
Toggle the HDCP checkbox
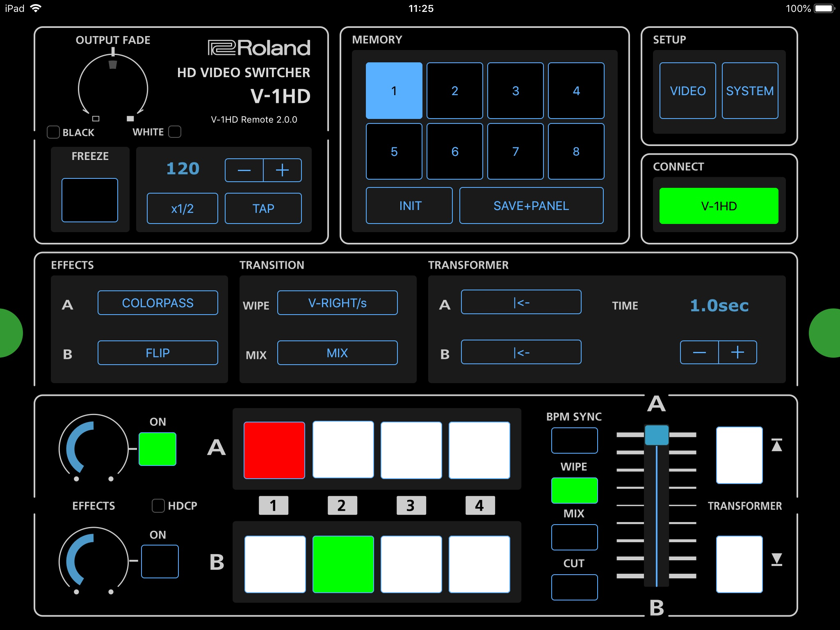(x=158, y=505)
